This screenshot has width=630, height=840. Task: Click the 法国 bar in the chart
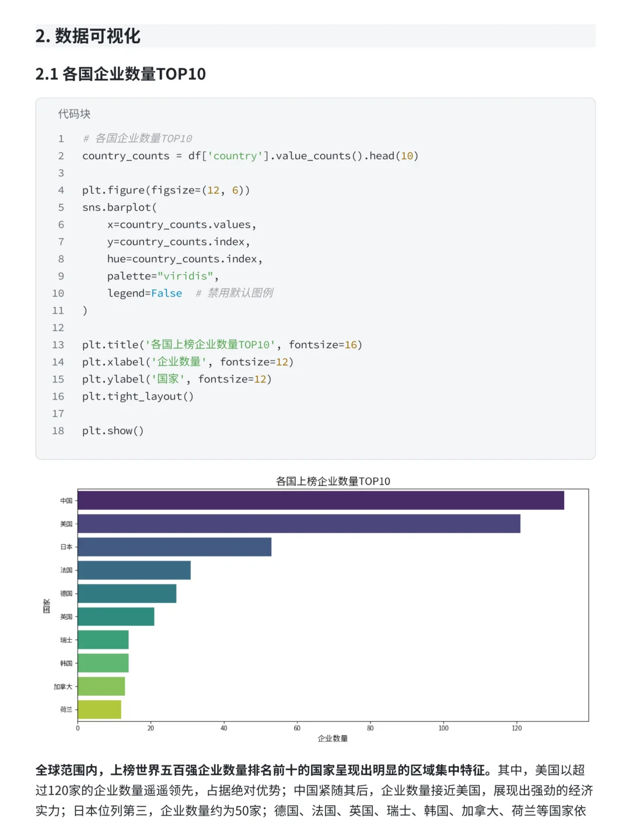[x=134, y=570]
